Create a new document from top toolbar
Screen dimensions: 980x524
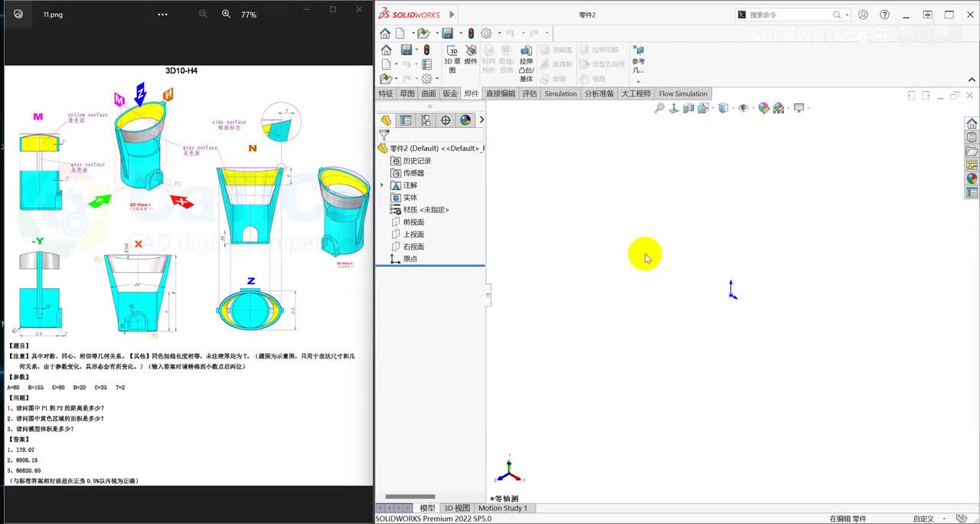click(400, 33)
